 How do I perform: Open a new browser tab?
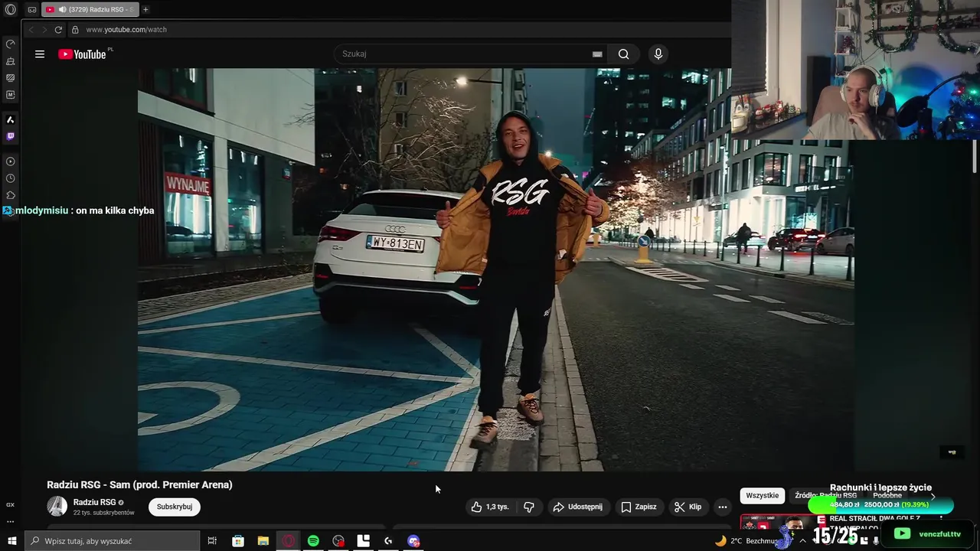(x=145, y=10)
